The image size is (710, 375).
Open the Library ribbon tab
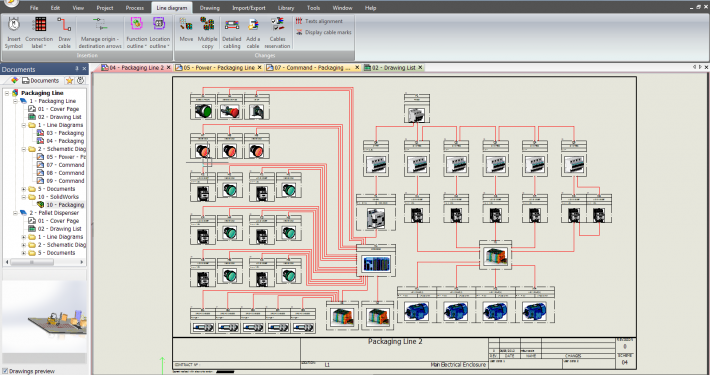286,8
